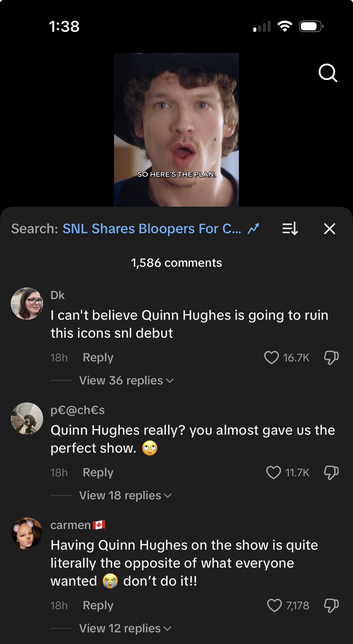Open carmen's username profile

(x=71, y=525)
